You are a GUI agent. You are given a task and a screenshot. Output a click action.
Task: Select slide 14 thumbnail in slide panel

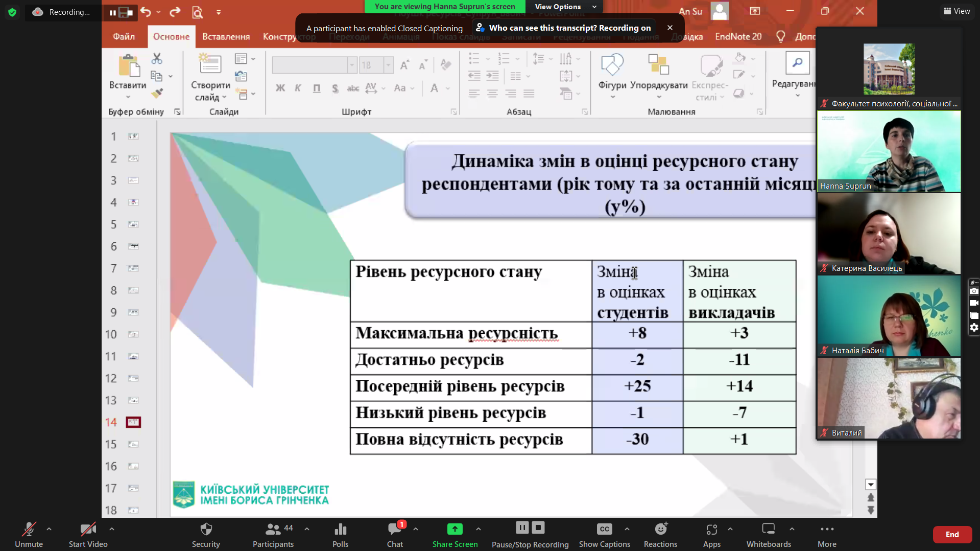pos(133,422)
